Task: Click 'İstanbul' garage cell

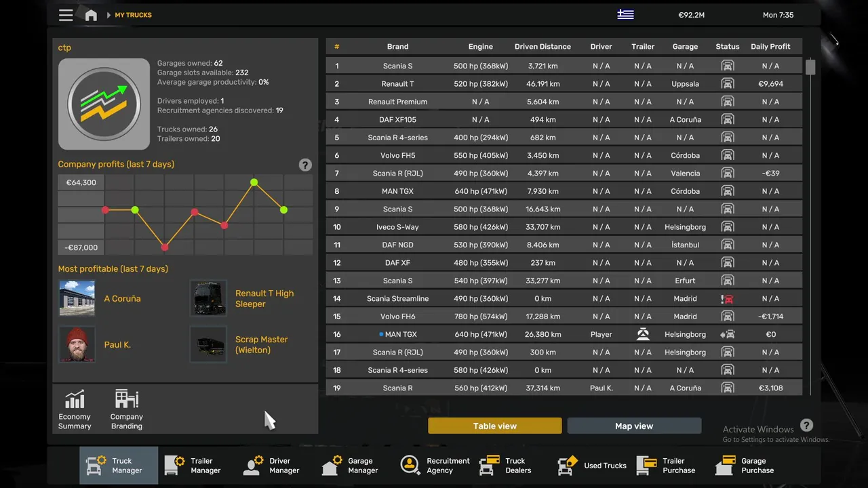Action: click(x=685, y=245)
